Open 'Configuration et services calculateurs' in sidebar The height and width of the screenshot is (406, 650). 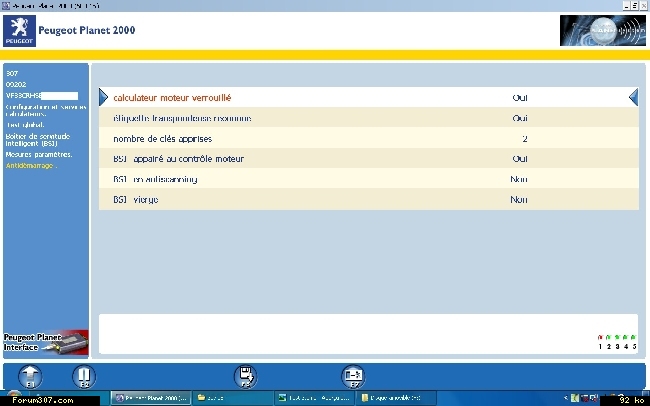46,110
